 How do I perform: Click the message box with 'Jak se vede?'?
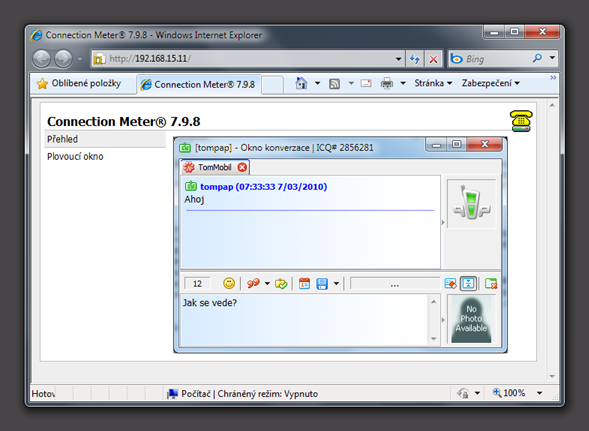click(305, 320)
